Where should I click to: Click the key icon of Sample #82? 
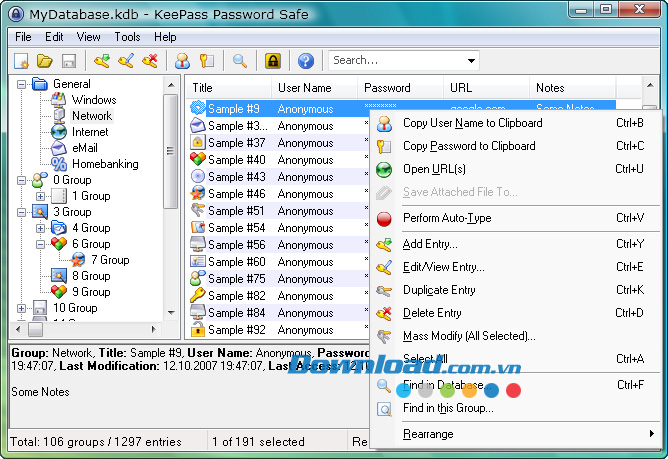tap(198, 295)
